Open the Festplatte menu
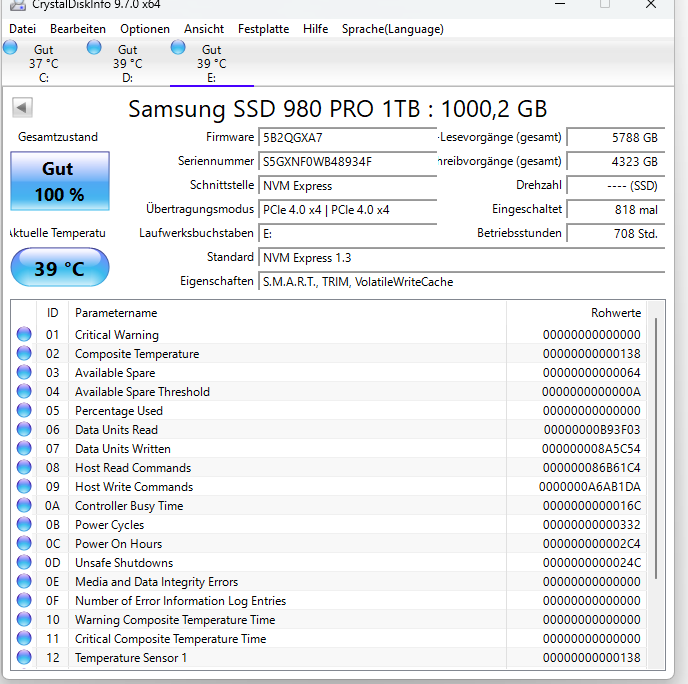This screenshot has width=688, height=684. coord(263,29)
